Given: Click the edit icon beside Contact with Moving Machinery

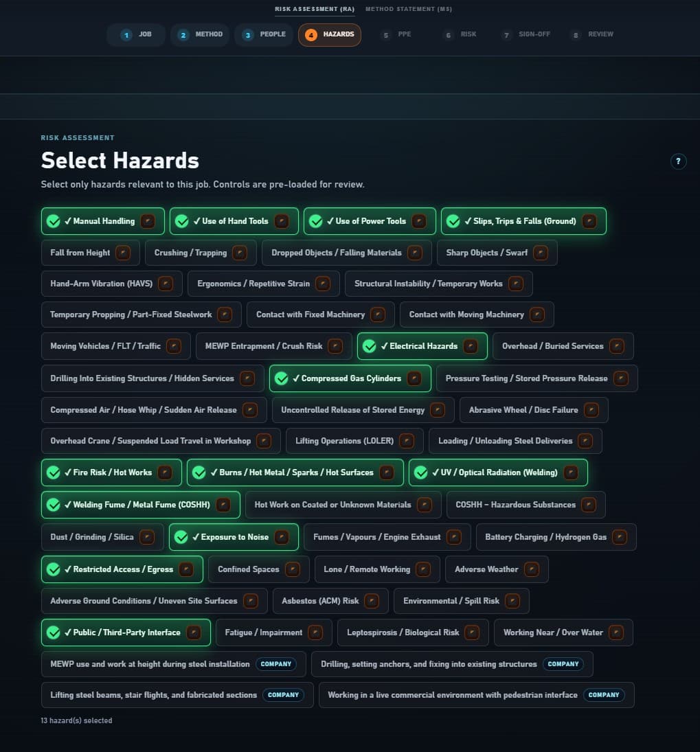Looking at the screenshot, I should coord(537,315).
